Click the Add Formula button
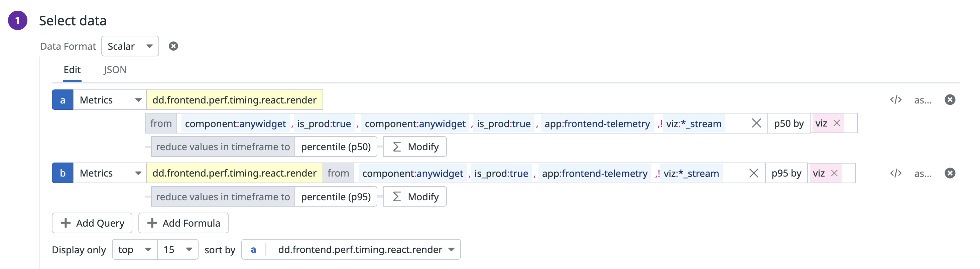Viewport: 980px width, 269px height. point(183,223)
